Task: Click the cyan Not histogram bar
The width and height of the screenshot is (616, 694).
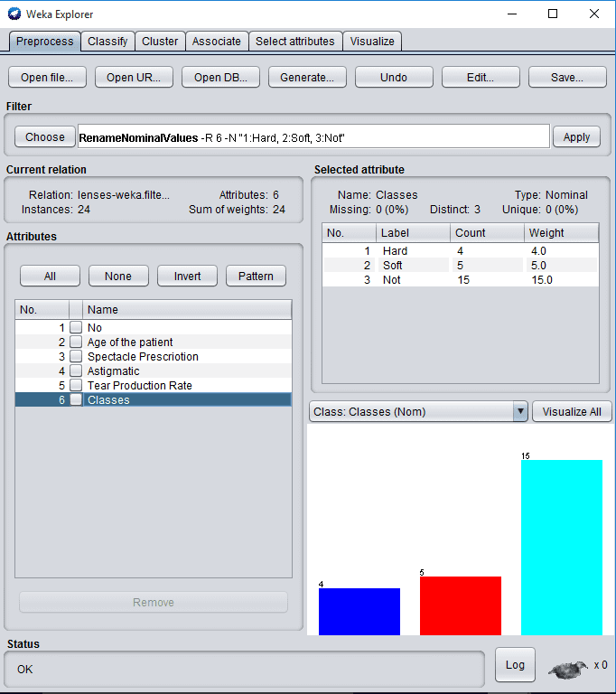Action: tap(562, 548)
